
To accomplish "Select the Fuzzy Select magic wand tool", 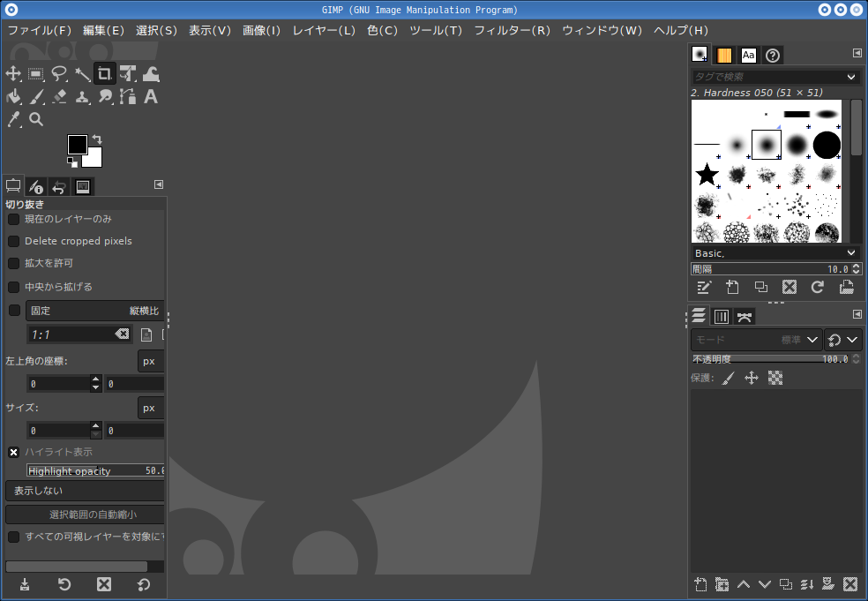I will (82, 73).
